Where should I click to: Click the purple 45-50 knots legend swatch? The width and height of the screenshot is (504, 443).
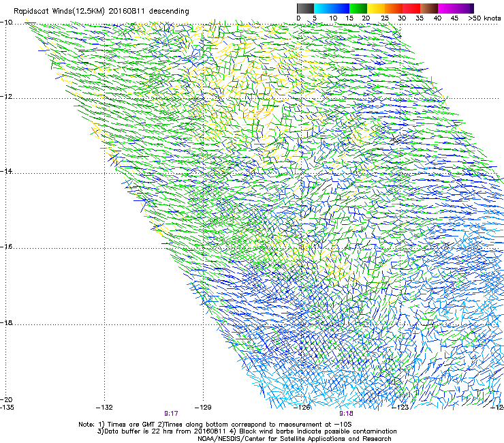coord(464,8)
